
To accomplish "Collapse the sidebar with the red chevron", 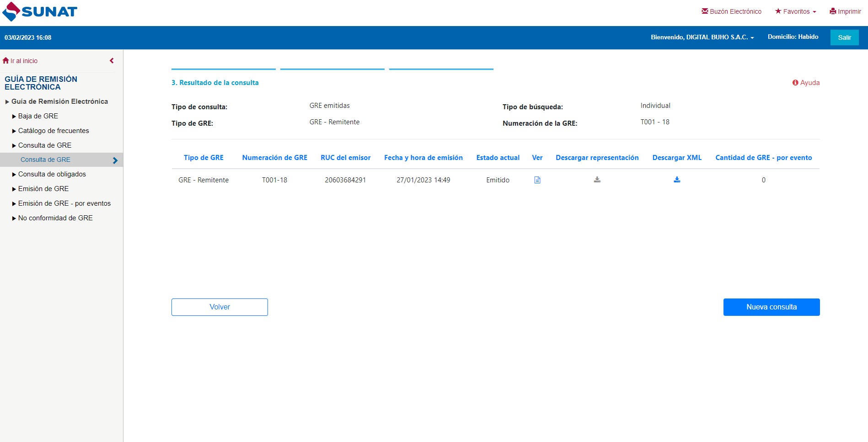I will (112, 61).
